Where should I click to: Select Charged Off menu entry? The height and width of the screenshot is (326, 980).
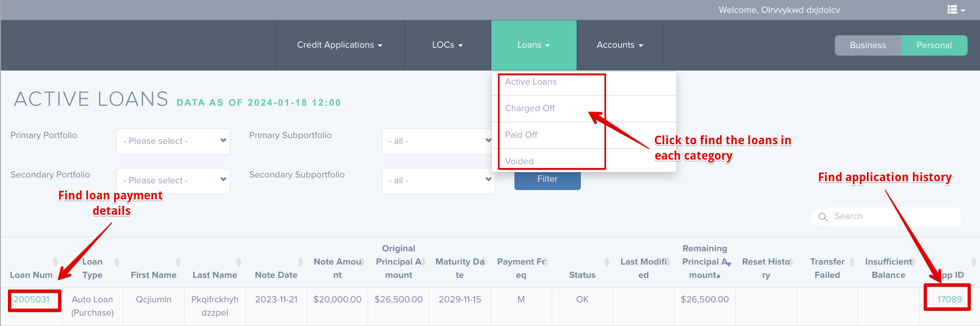point(584,109)
